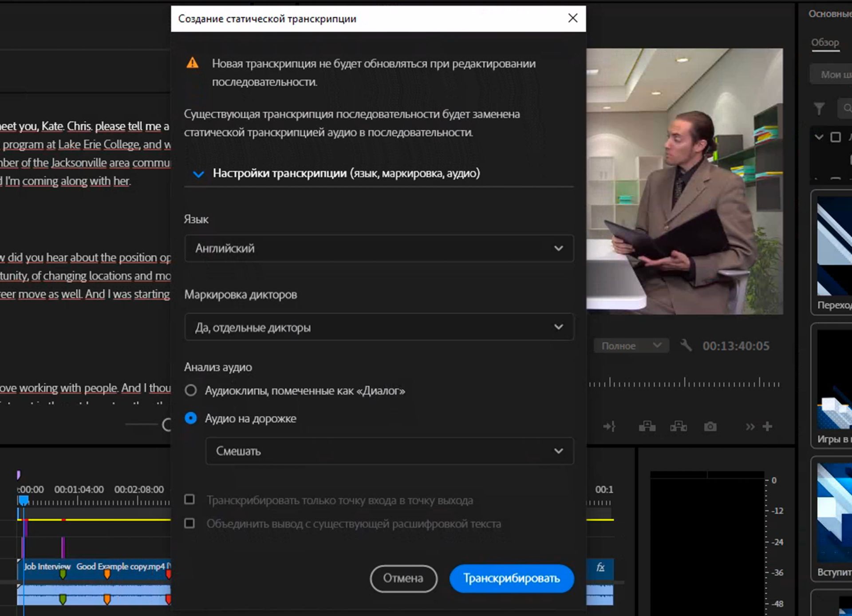The image size is (852, 616).
Task: Click the step forward playback icon
Action: 750,426
